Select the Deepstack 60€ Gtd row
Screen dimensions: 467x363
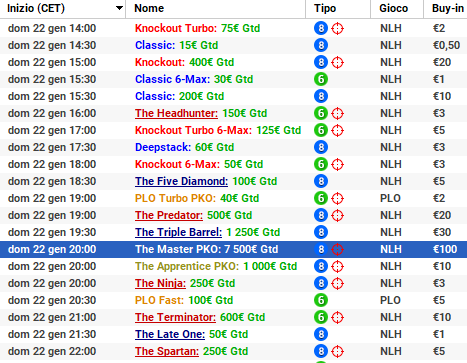(x=233, y=147)
